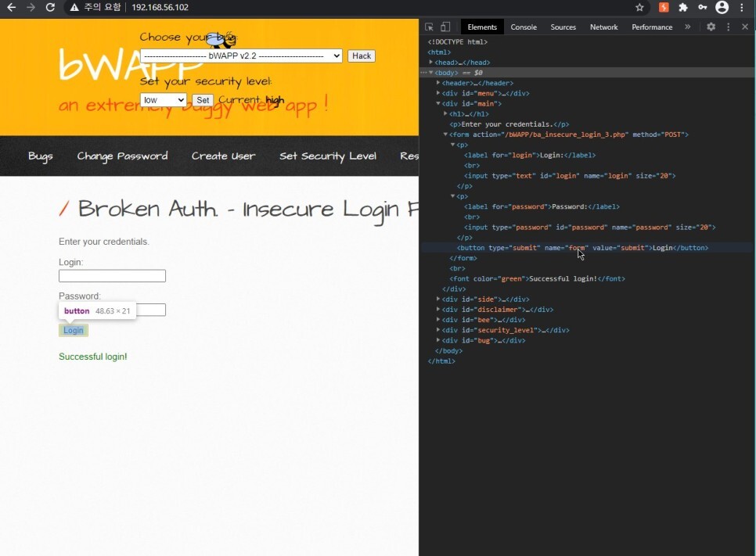Toggle the device toolbar in DevTools
The width and height of the screenshot is (756, 556).
445,27
